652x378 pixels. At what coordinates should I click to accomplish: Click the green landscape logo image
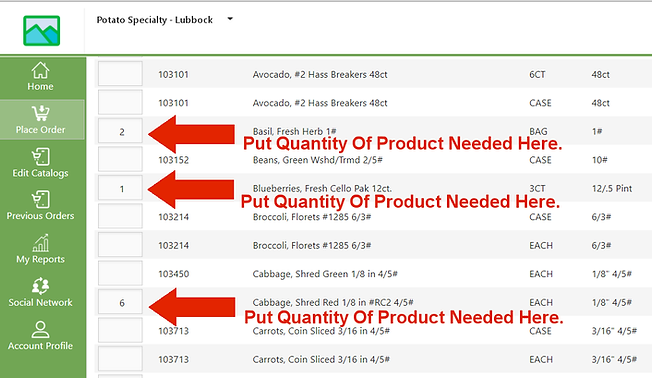42,31
